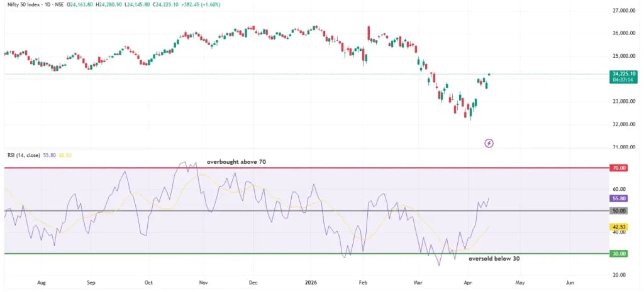Click the 40.00 RSI axis label
This screenshot has width=644, height=292.
(619, 232)
